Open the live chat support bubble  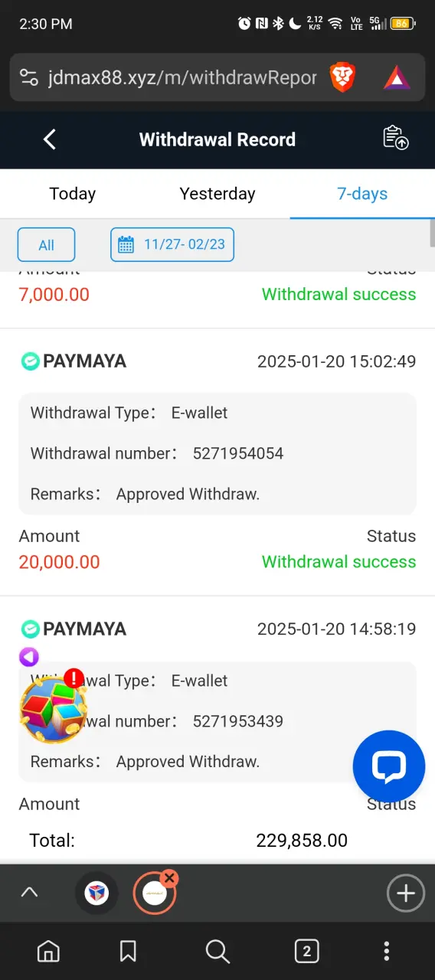click(388, 766)
